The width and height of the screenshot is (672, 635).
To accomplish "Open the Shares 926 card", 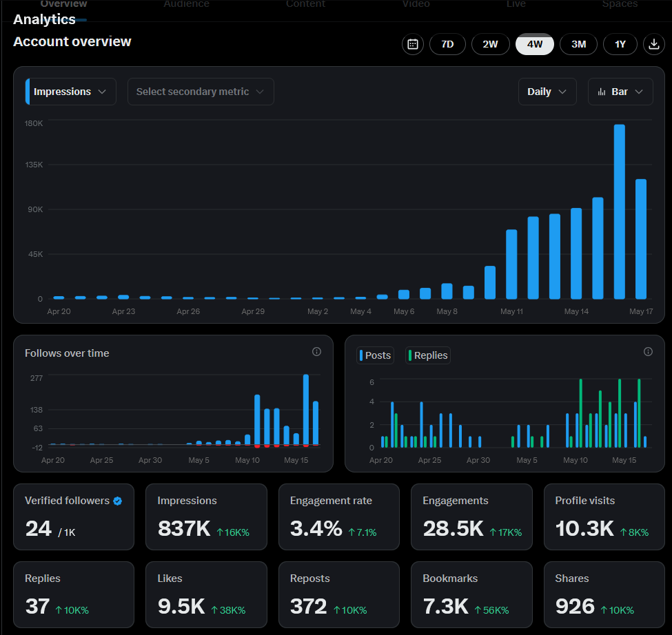I will pyautogui.click(x=604, y=595).
